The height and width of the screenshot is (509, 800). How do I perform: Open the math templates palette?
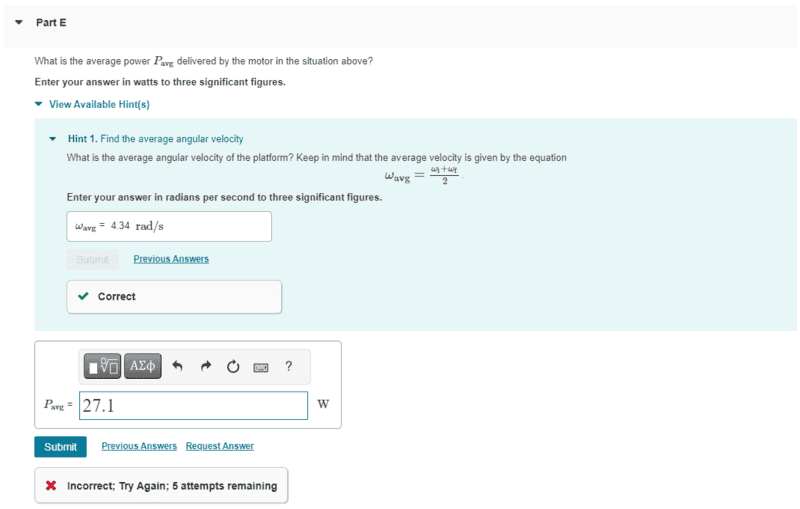[x=104, y=367]
